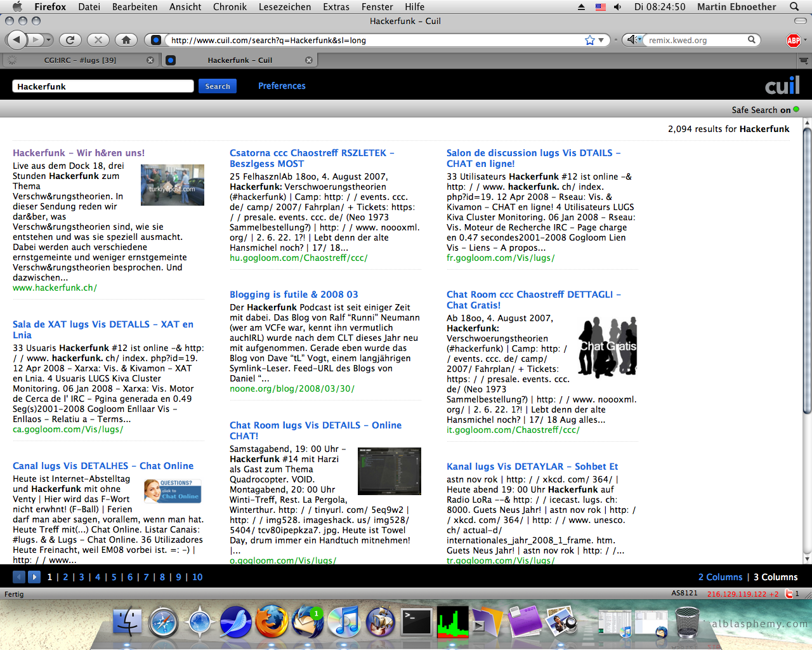The height and width of the screenshot is (650, 812).
Task: Open the Chat Gratis silhouette thumbnail
Action: point(607,347)
